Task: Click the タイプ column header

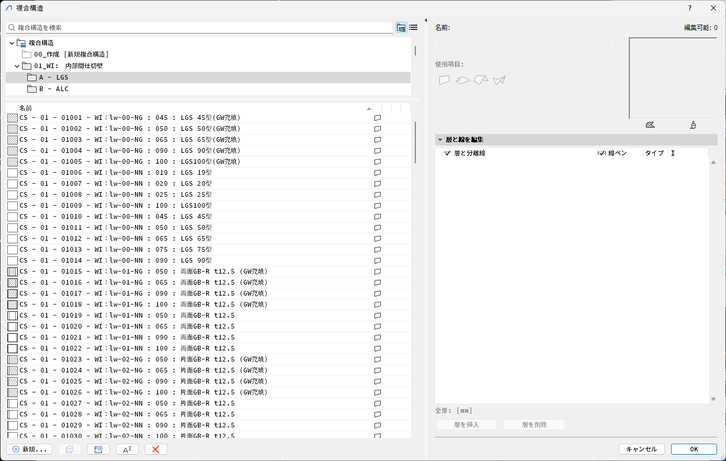Action: tap(655, 153)
